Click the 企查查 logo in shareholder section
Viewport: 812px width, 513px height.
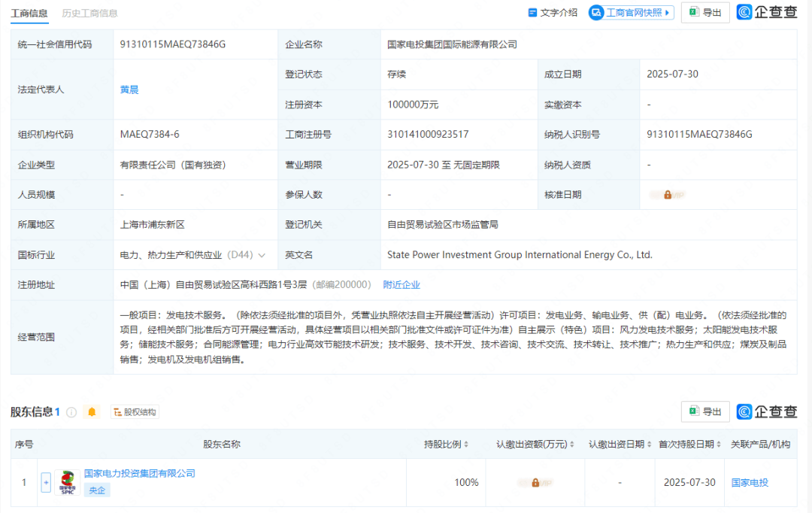767,411
